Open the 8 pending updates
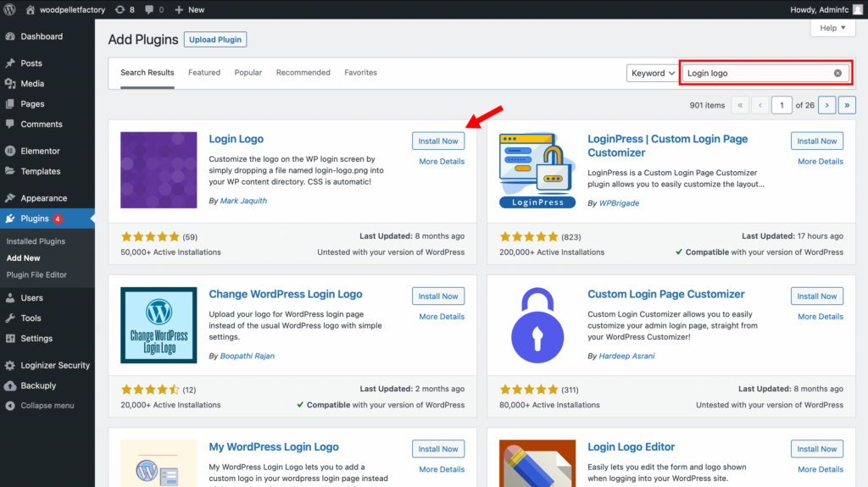Image resolution: width=868 pixels, height=487 pixels. (x=125, y=9)
